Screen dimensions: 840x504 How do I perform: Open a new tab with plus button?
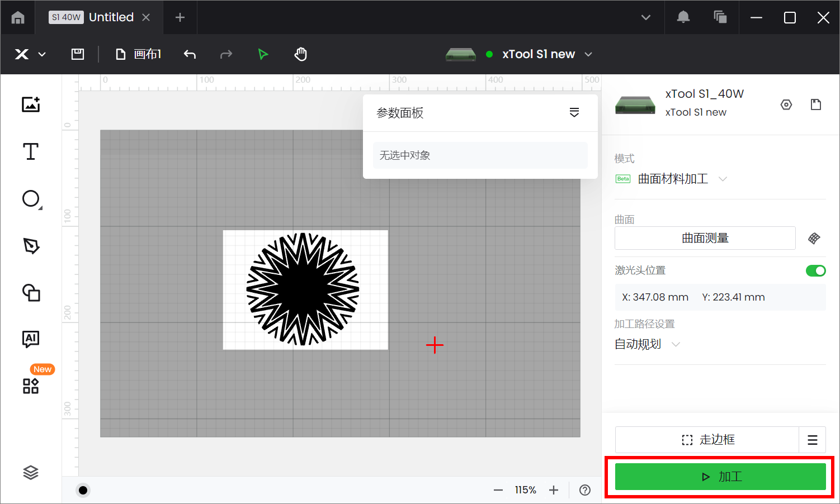click(180, 17)
